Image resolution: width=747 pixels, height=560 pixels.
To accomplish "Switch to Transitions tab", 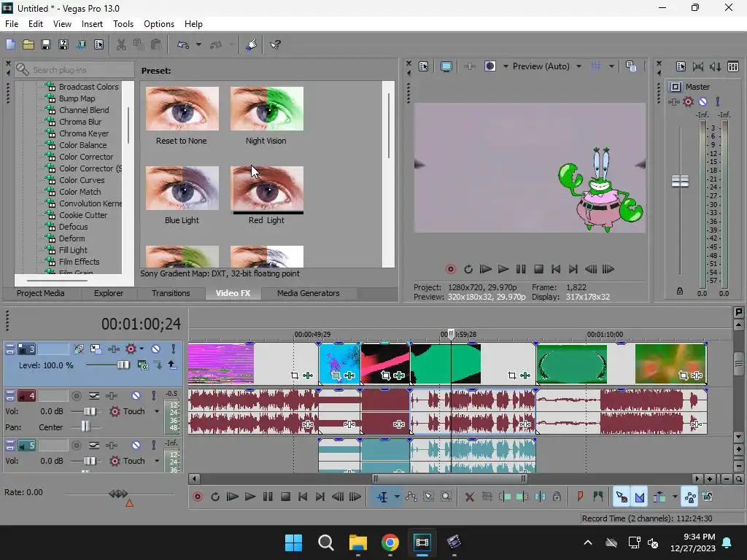I will 171,293.
